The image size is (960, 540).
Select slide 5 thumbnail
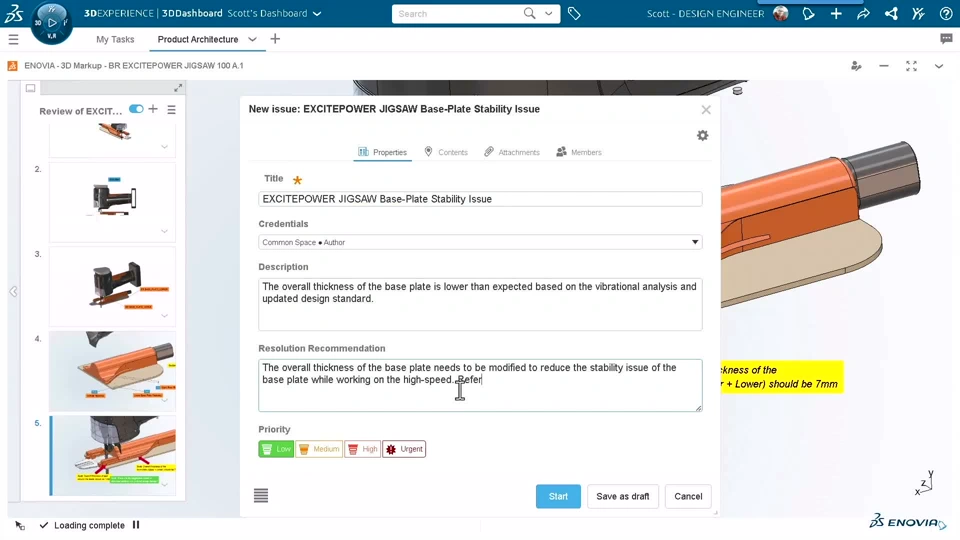[x=112, y=456]
